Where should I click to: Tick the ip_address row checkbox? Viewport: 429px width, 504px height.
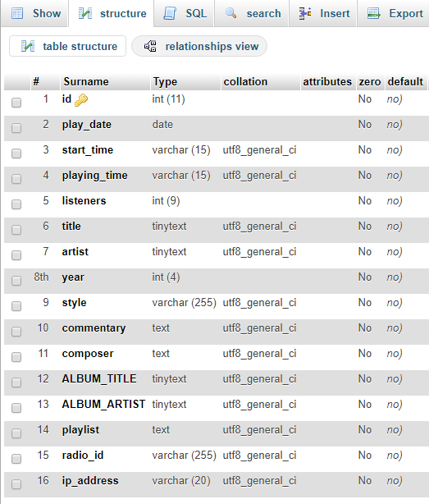coord(16,484)
